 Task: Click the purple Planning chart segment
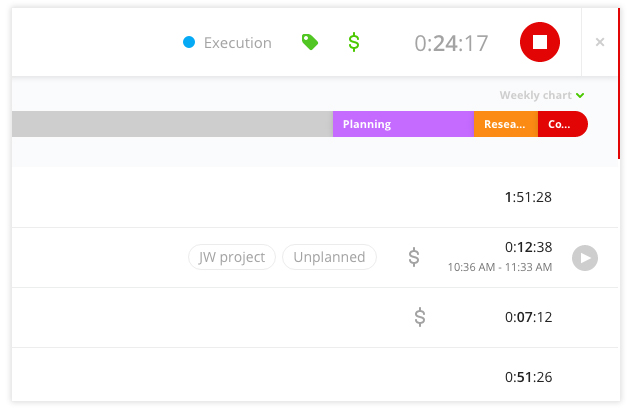[x=402, y=124]
